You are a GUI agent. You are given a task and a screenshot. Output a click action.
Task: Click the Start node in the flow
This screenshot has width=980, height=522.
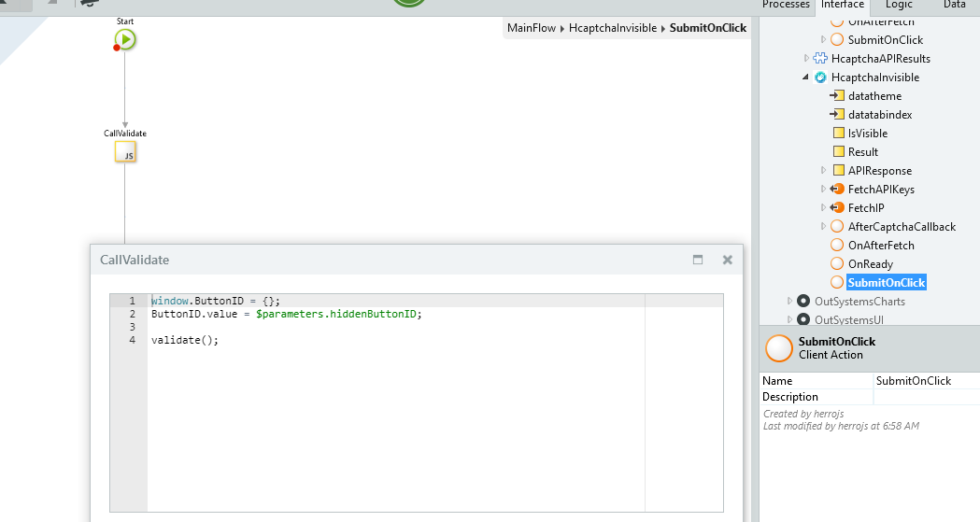(x=125, y=39)
